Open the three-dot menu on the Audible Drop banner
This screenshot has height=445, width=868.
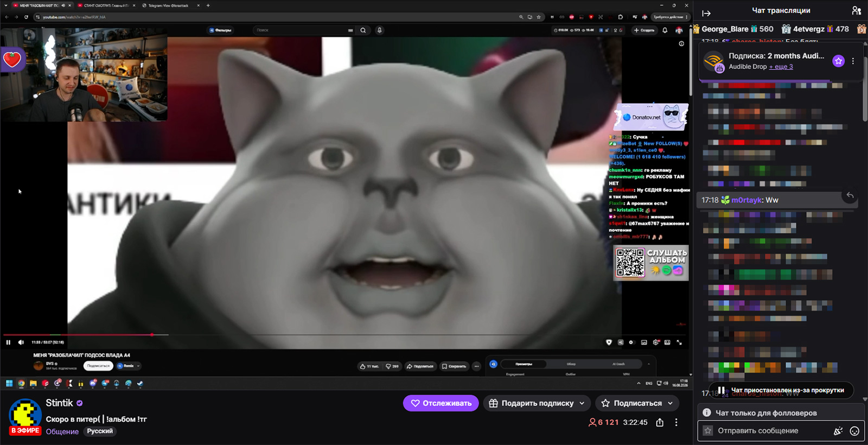click(853, 61)
